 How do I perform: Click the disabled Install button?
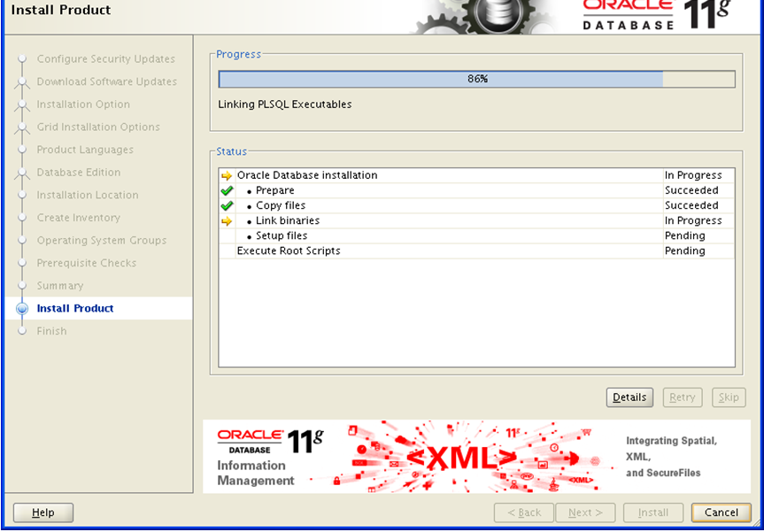[653, 513]
